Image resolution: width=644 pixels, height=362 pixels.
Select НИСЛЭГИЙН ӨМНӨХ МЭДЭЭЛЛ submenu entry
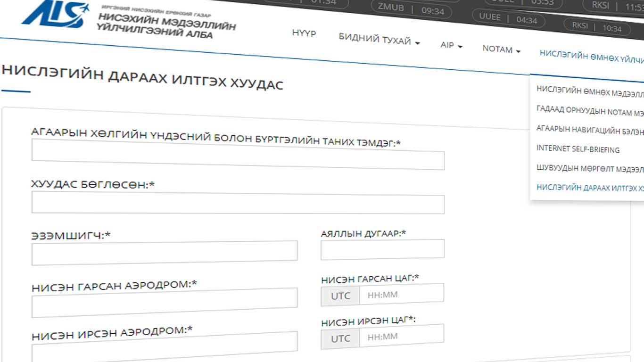[590, 91]
